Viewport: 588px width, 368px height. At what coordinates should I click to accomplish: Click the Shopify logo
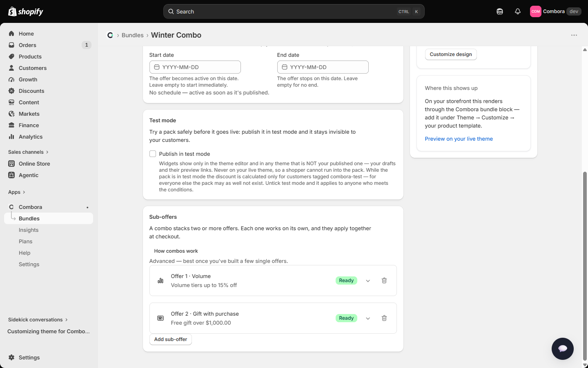25,11
